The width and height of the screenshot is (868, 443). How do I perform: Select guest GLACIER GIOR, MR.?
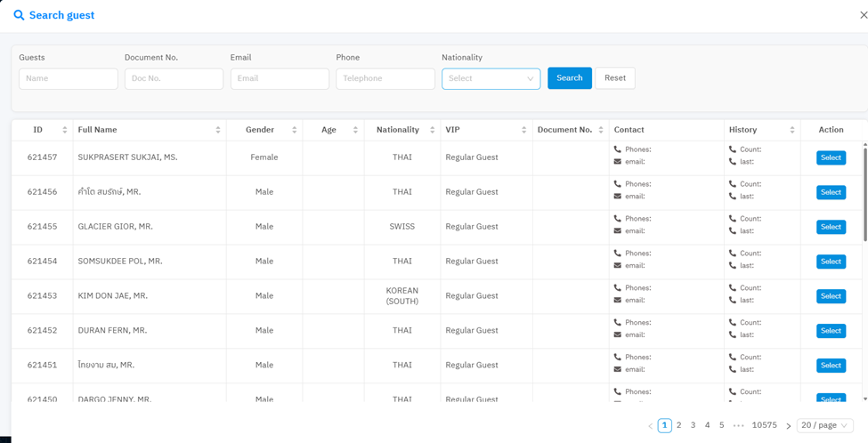831,227
